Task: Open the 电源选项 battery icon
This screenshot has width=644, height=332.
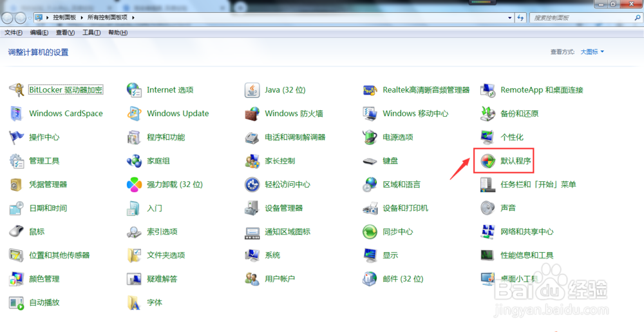Action: 370,137
